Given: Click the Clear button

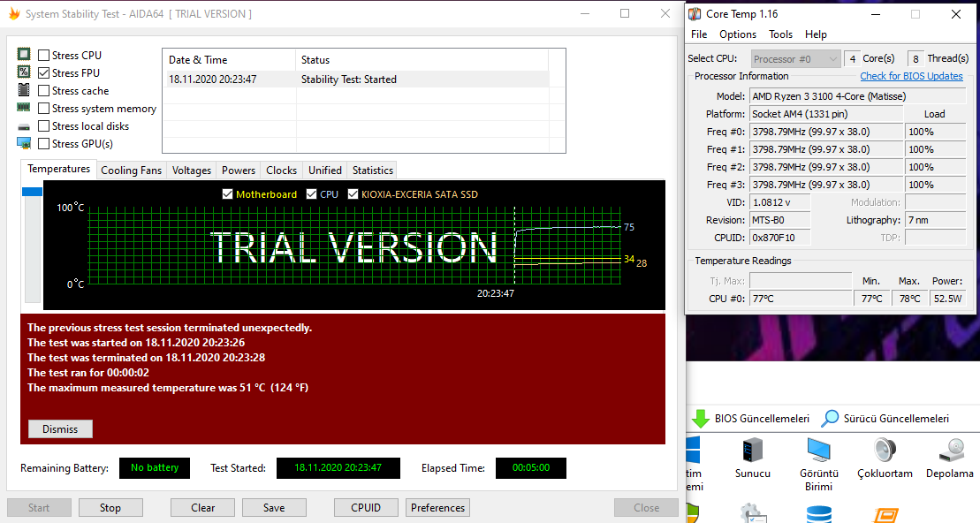Looking at the screenshot, I should pyautogui.click(x=202, y=507).
